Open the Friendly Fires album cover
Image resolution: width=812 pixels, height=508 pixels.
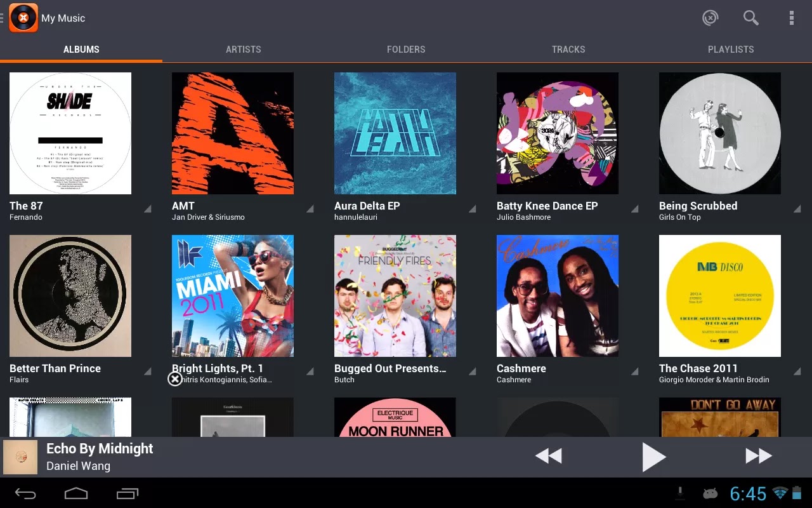(x=395, y=296)
